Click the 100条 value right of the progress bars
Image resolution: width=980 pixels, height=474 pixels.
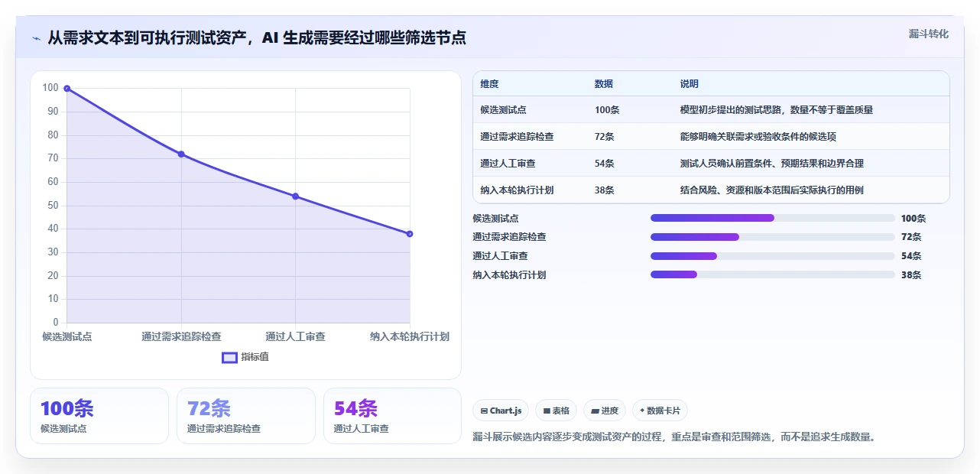913,219
